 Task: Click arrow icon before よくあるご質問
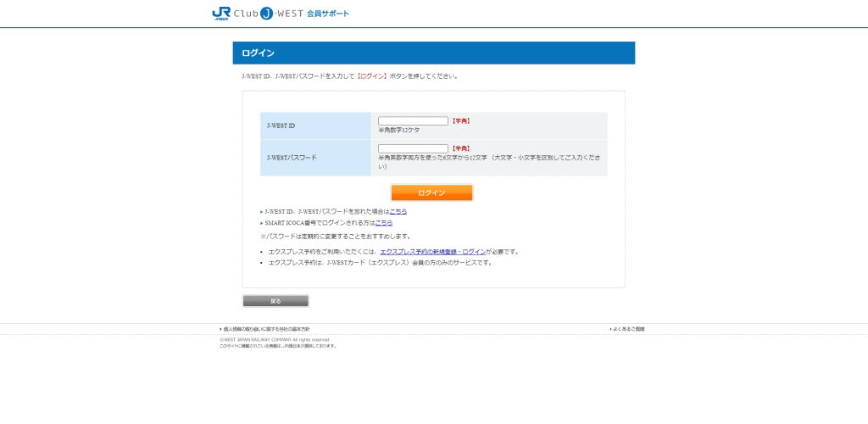pyautogui.click(x=610, y=329)
